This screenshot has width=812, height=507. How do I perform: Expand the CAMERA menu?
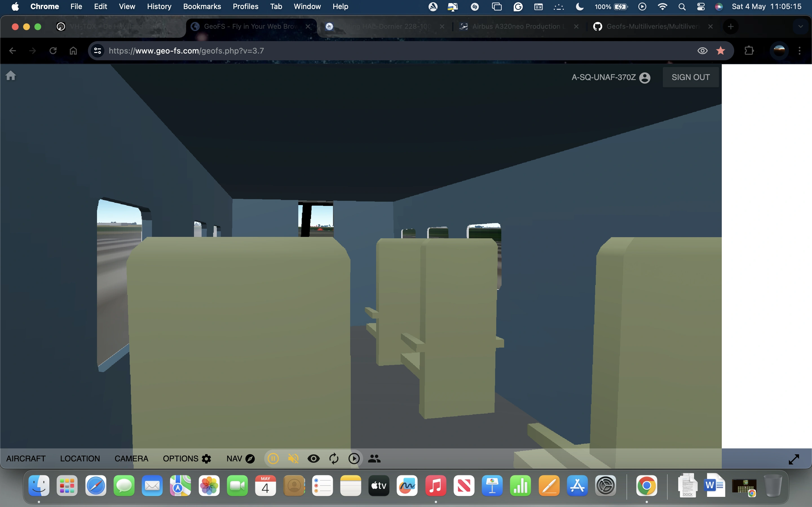coord(131,458)
